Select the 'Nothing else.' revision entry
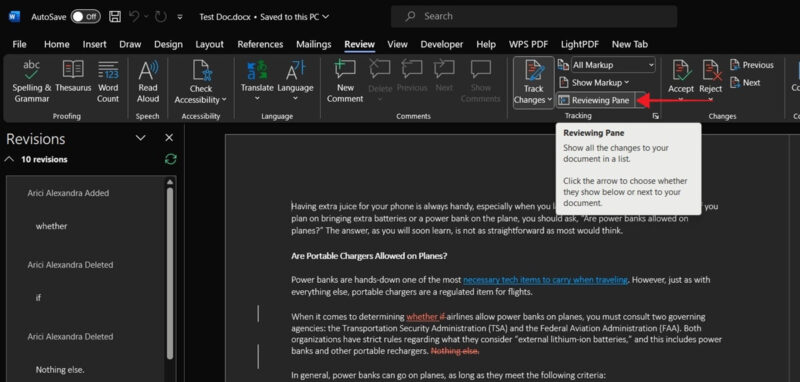The width and height of the screenshot is (800, 382). point(60,370)
